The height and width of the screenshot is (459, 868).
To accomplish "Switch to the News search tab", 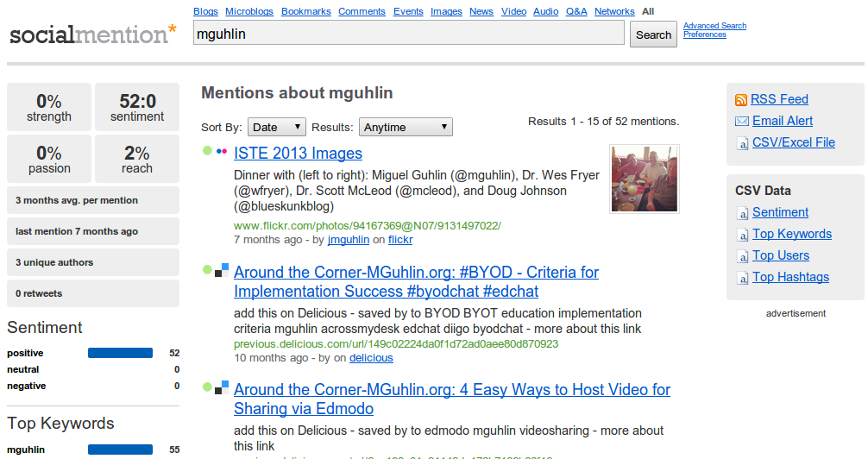I will [x=481, y=11].
